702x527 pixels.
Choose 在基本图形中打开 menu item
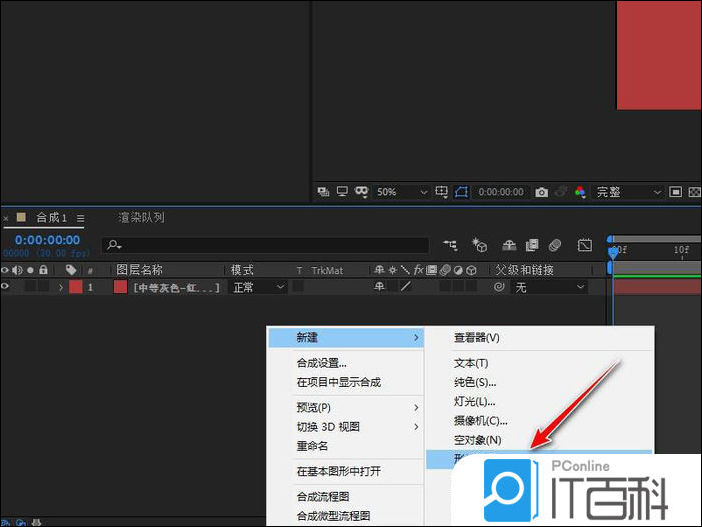tap(338, 471)
